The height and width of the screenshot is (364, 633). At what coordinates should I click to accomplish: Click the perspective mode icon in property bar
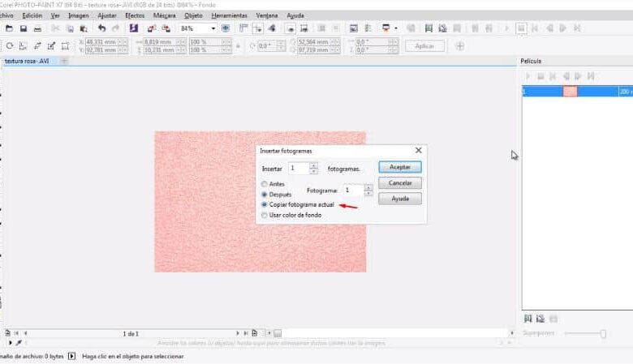click(65, 46)
